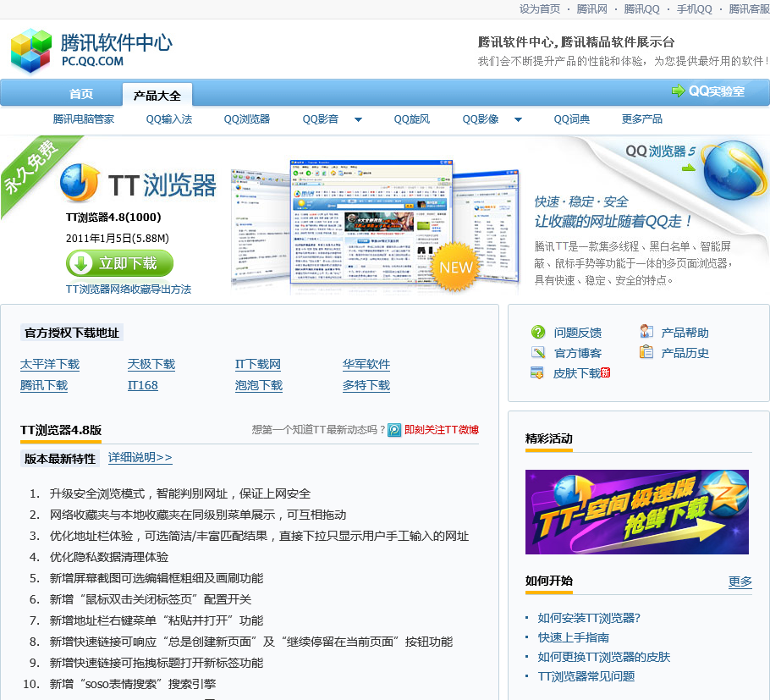This screenshot has width=770, height=700.
Task: Click 太平洋下载 download link
Action: [50, 364]
